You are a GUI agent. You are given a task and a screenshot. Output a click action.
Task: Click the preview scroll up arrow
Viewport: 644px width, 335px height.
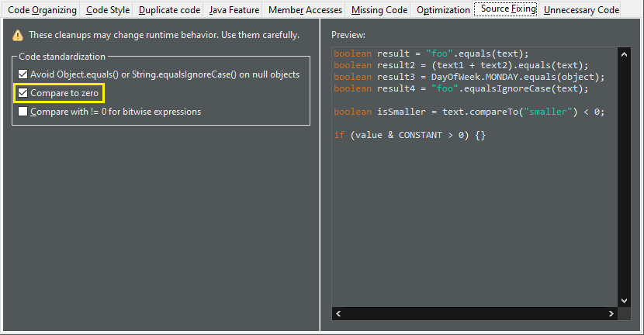click(x=624, y=54)
